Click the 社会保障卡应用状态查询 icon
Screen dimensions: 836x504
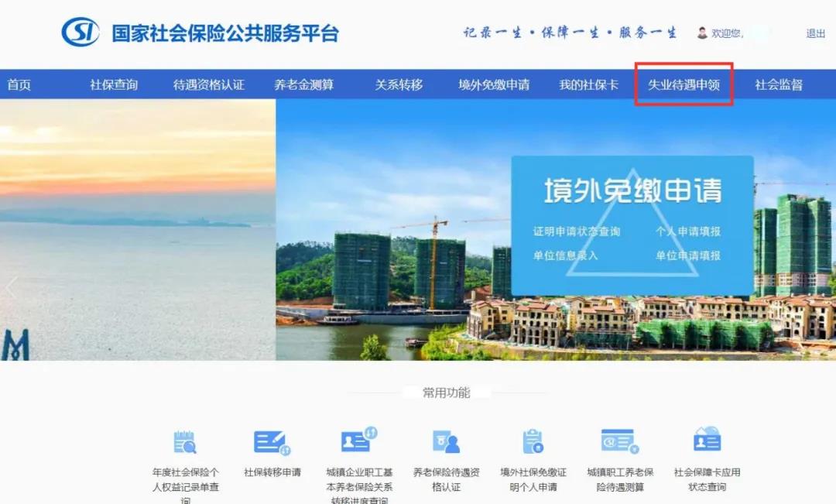pos(707,440)
